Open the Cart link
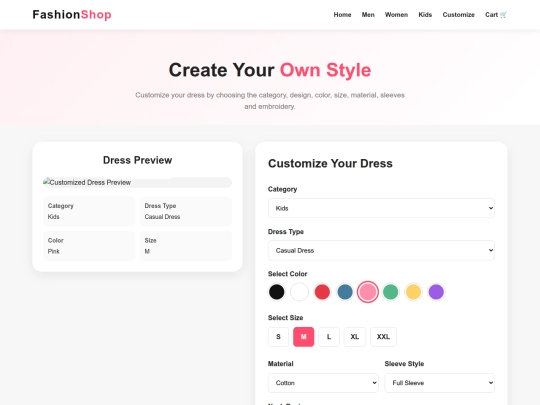 496,14
